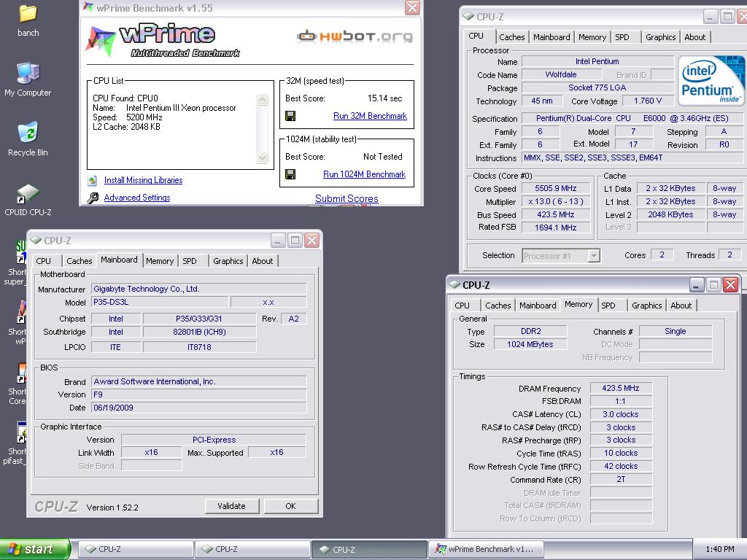
Task: Select Graphics tab in the Mainboard CPU-Z window
Action: pyautogui.click(x=228, y=261)
